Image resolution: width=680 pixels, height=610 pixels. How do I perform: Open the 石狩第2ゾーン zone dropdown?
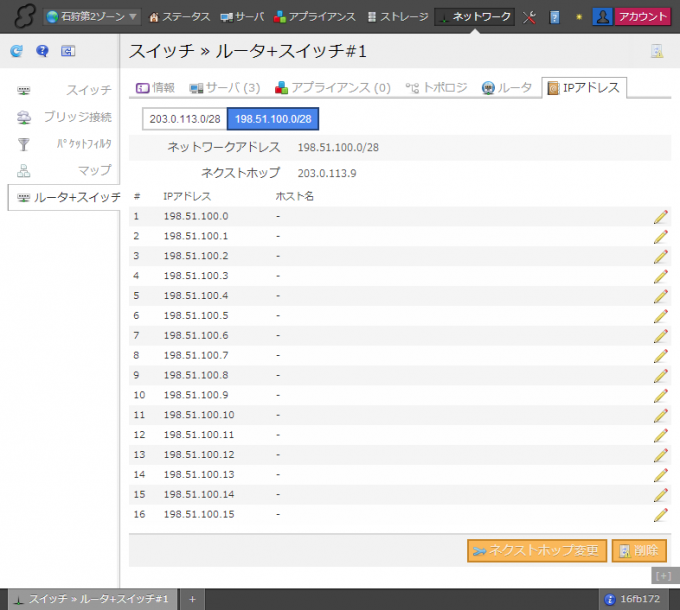[x=91, y=17]
